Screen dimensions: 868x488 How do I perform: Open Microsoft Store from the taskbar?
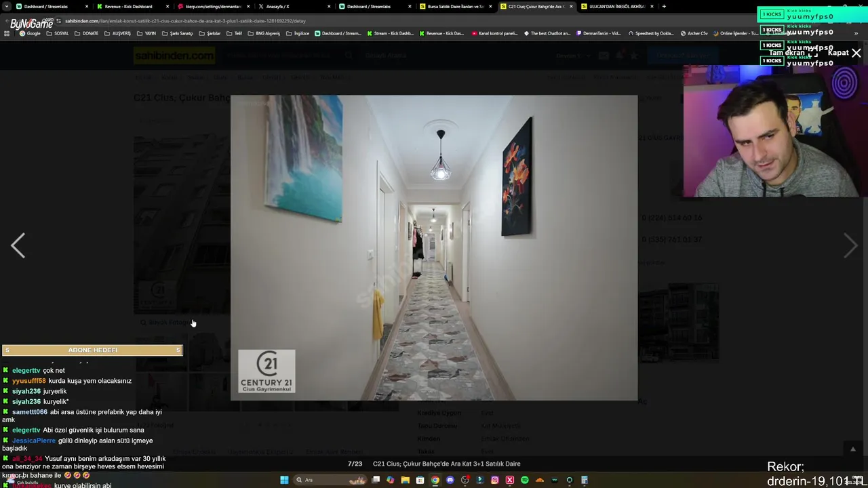coord(420,480)
